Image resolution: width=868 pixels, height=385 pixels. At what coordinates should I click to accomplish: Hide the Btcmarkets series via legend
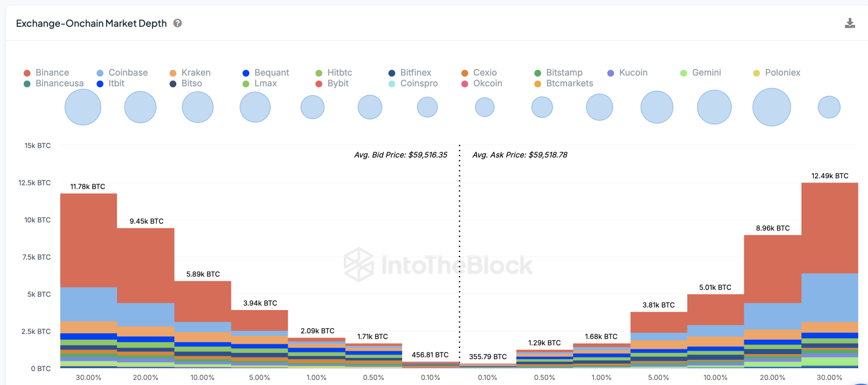point(564,83)
